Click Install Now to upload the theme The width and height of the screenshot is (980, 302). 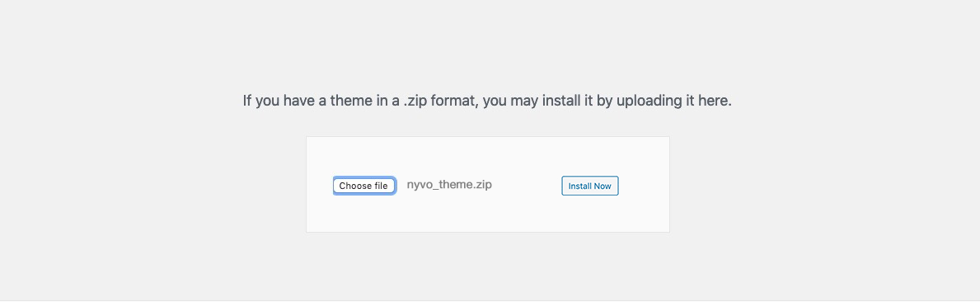tap(589, 186)
